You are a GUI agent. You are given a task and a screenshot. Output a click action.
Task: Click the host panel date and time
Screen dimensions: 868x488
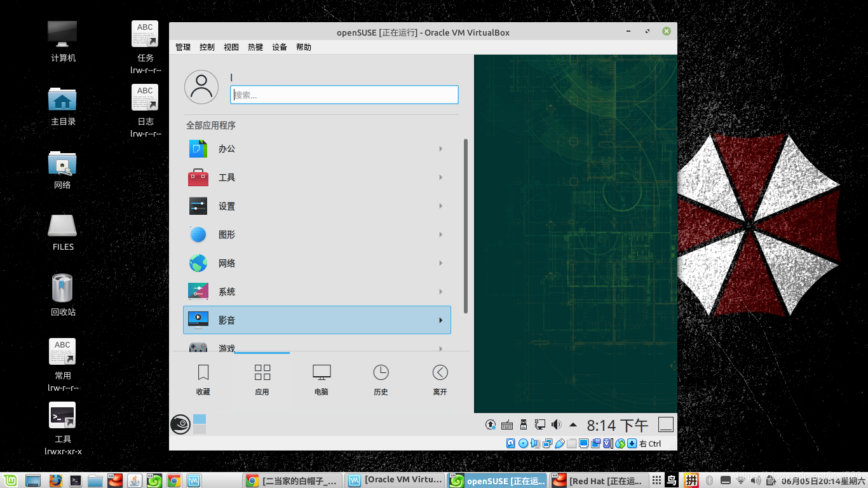823,481
